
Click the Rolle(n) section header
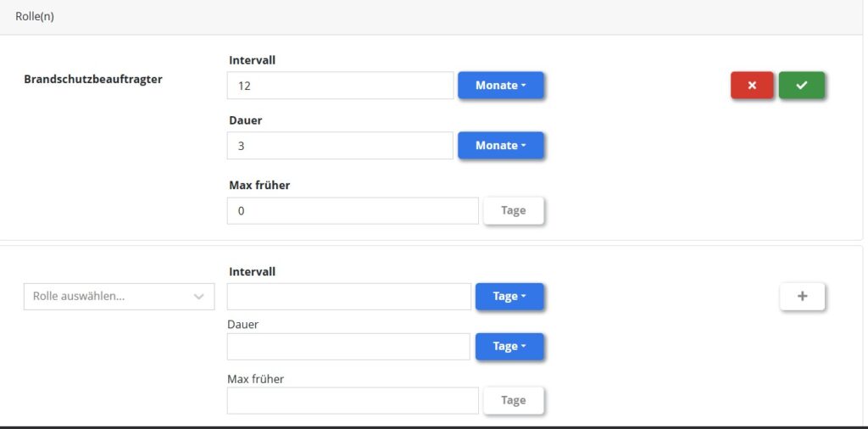[x=35, y=16]
